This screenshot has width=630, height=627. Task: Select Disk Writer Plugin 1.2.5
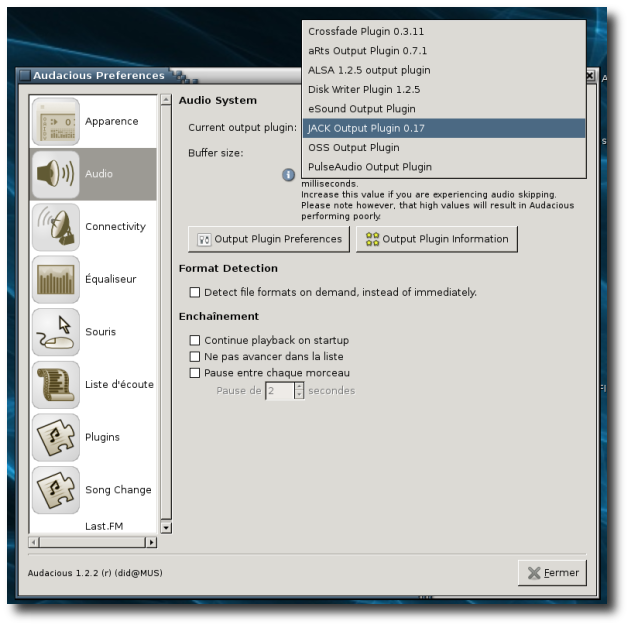(444, 89)
